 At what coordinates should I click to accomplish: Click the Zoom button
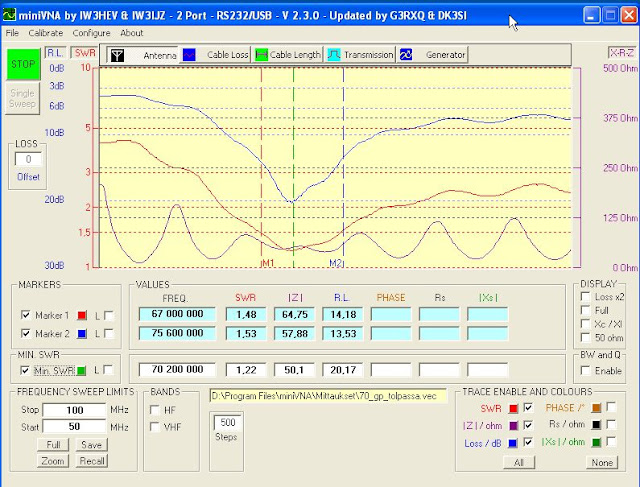pyautogui.click(x=53, y=461)
